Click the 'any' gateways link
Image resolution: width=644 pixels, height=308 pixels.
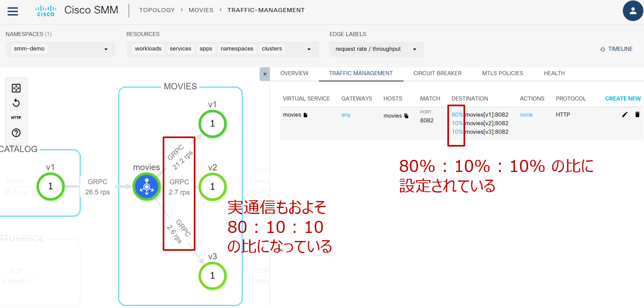click(x=346, y=115)
